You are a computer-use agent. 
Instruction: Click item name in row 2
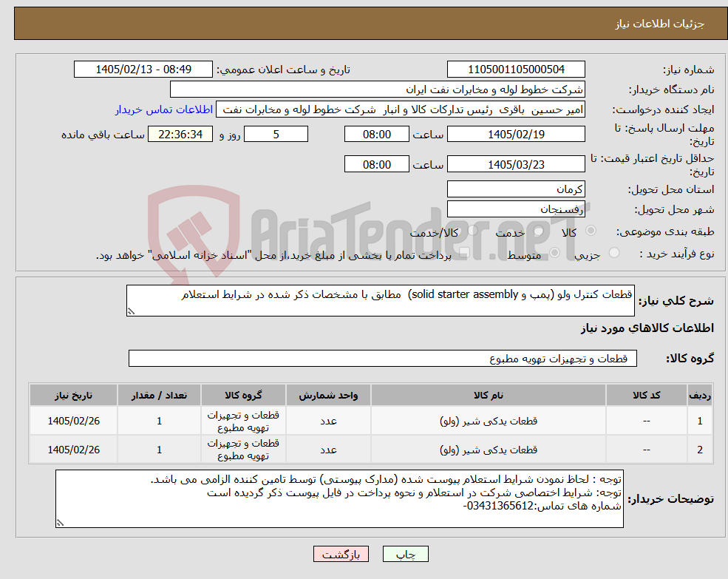[x=489, y=450]
